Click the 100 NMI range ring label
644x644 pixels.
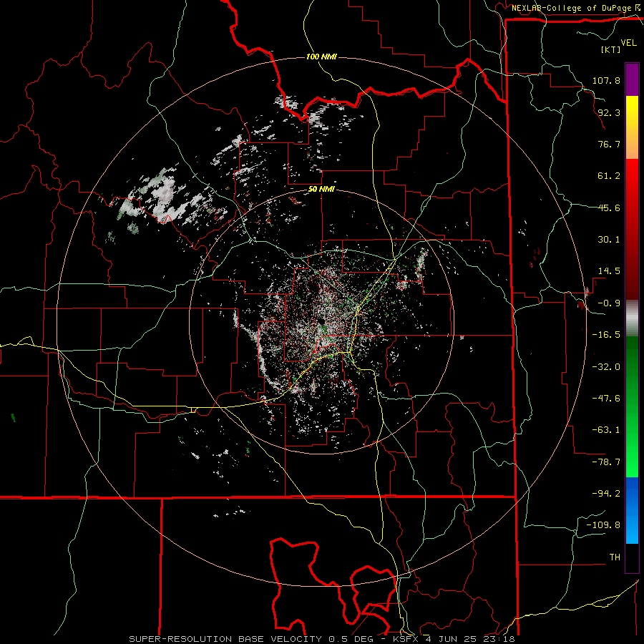(321, 57)
